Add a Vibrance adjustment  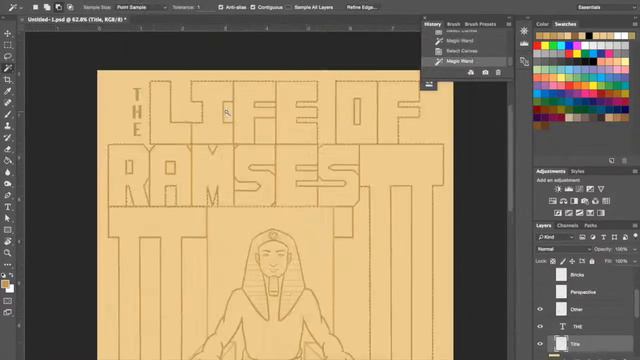[x=601, y=189]
